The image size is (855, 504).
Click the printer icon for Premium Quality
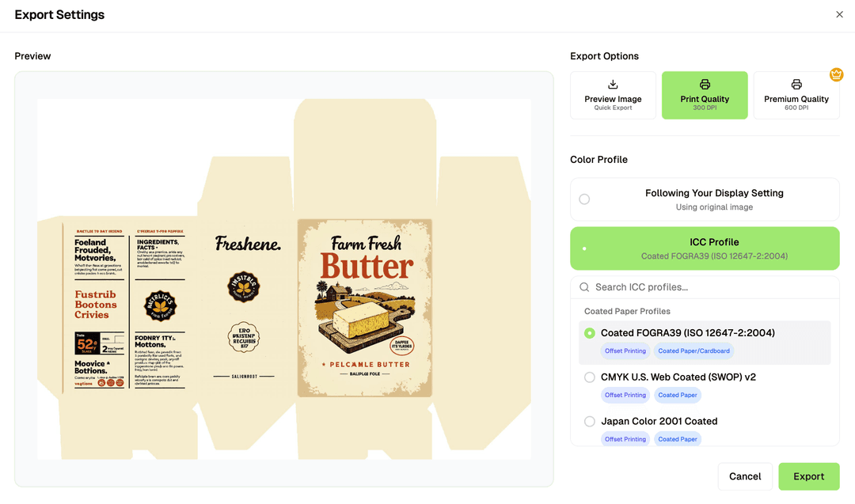[796, 85]
